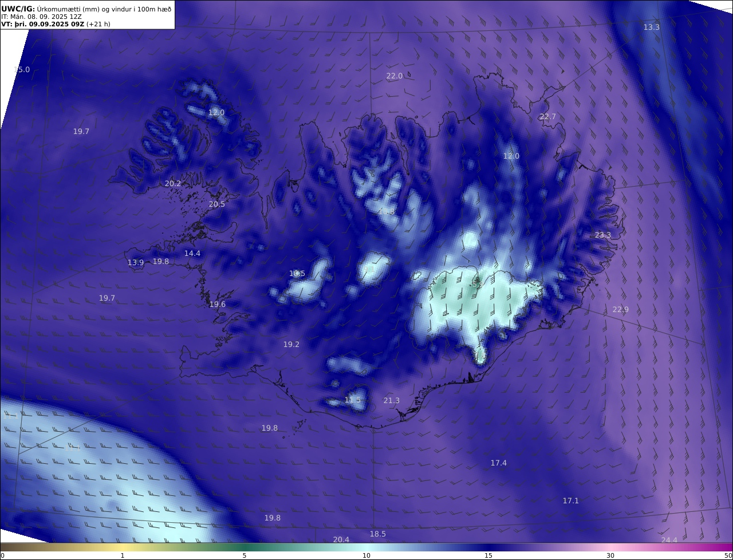The image size is (733, 560).
Task: Click the 19.2 value label
Action: 291,345
